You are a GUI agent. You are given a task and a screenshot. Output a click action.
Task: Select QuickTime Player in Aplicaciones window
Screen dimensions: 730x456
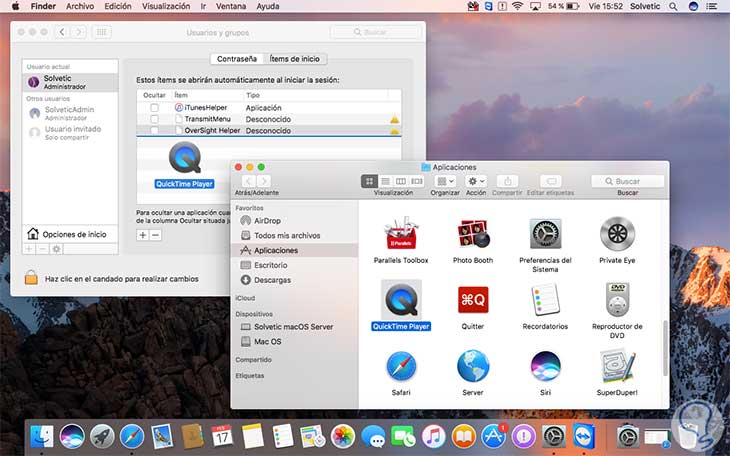(401, 301)
